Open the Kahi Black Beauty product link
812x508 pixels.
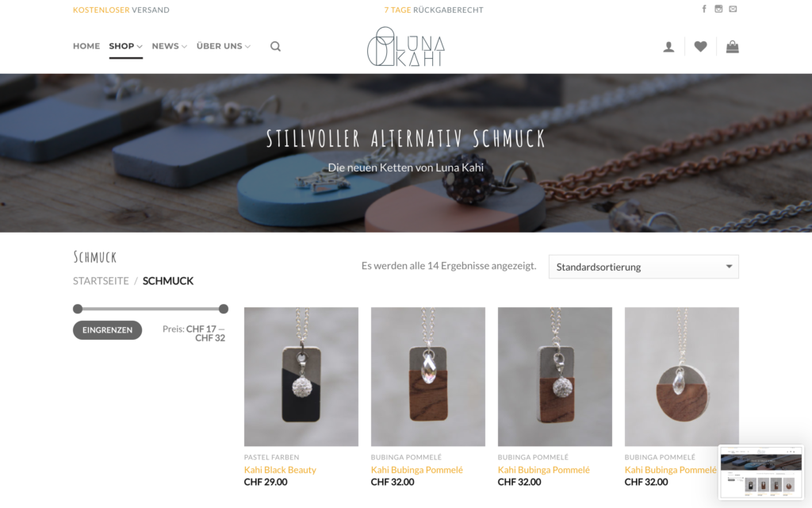click(280, 470)
